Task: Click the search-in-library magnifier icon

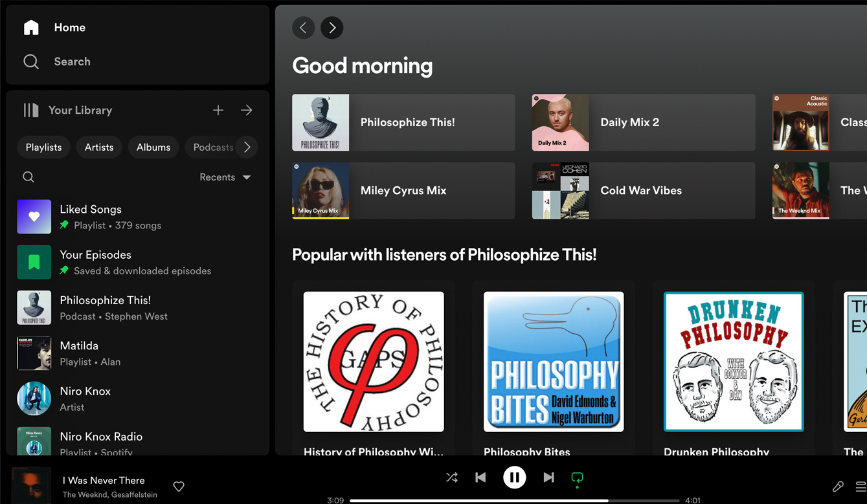Action: point(28,177)
